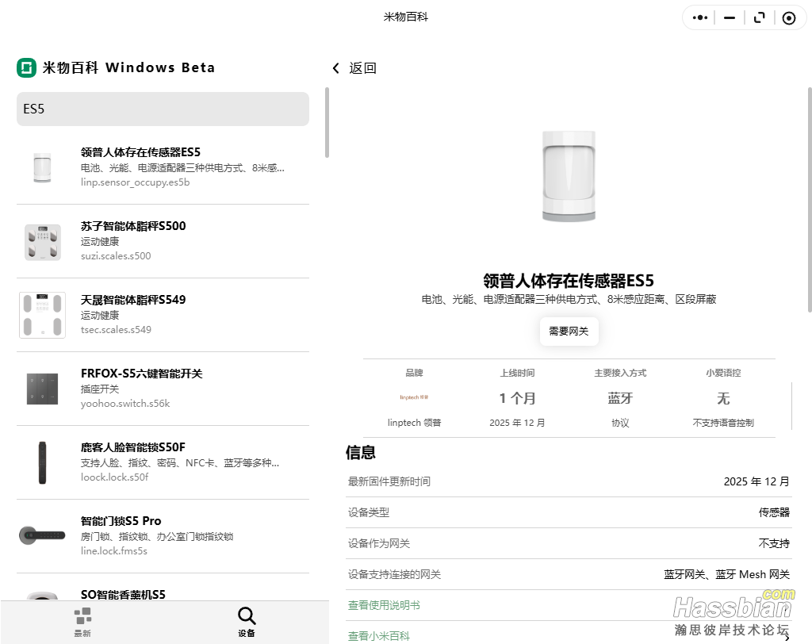
Task: Open the 查看使用说明书 link
Action: click(384, 605)
